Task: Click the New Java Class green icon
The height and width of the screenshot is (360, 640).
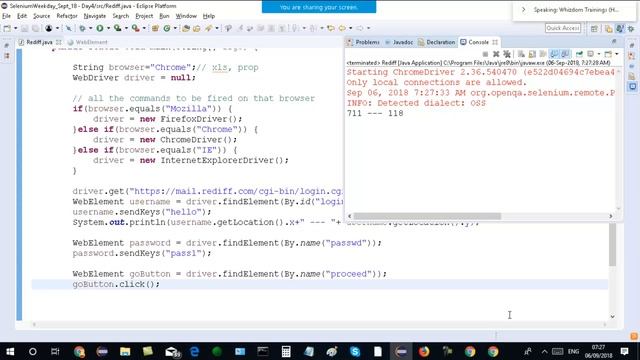Action: coord(167,28)
